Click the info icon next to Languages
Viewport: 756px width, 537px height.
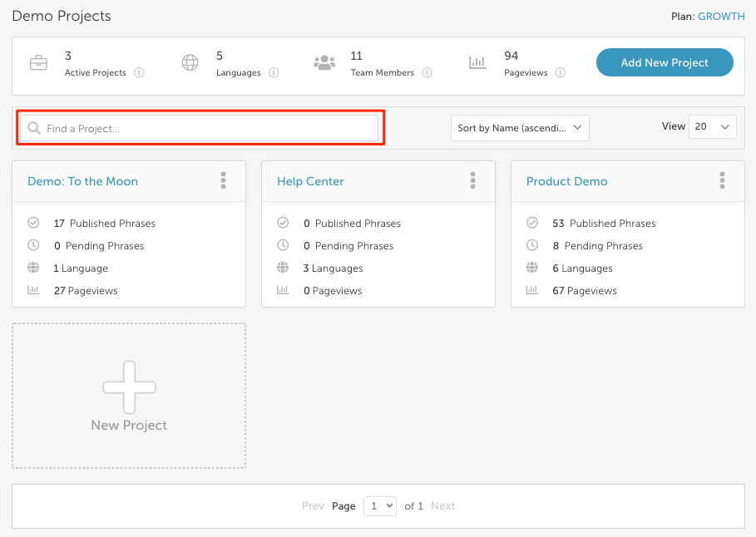click(274, 73)
